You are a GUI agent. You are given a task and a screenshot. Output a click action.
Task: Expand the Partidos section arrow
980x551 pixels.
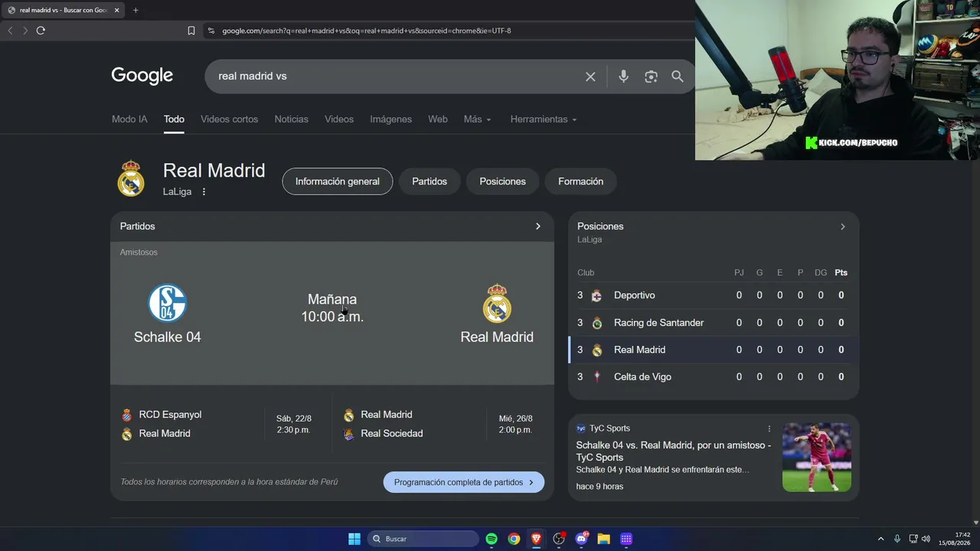[x=537, y=227]
